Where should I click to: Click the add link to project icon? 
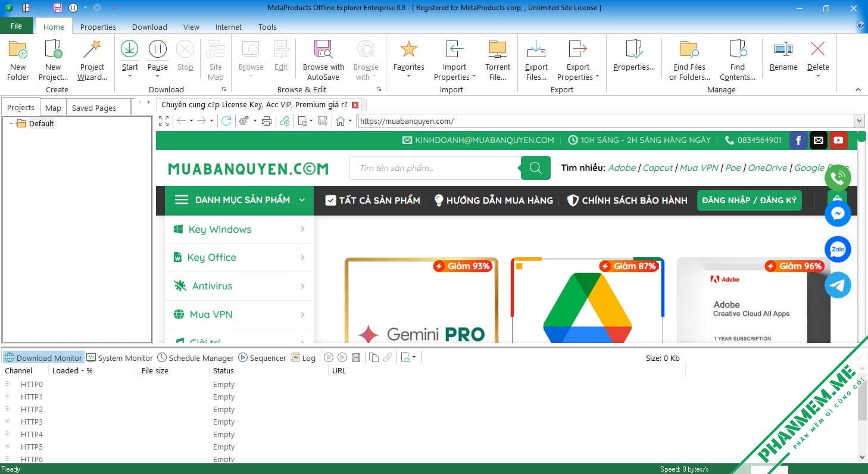pyautogui.click(x=285, y=121)
